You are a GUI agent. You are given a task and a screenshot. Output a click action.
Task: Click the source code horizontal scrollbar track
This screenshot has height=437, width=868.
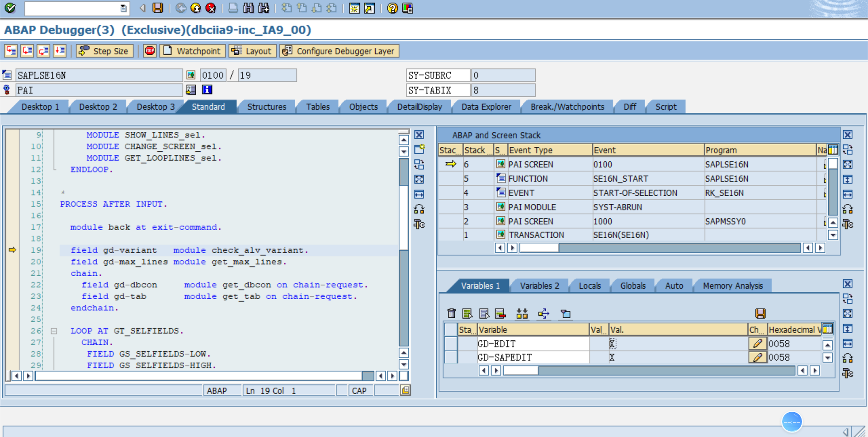click(199, 376)
